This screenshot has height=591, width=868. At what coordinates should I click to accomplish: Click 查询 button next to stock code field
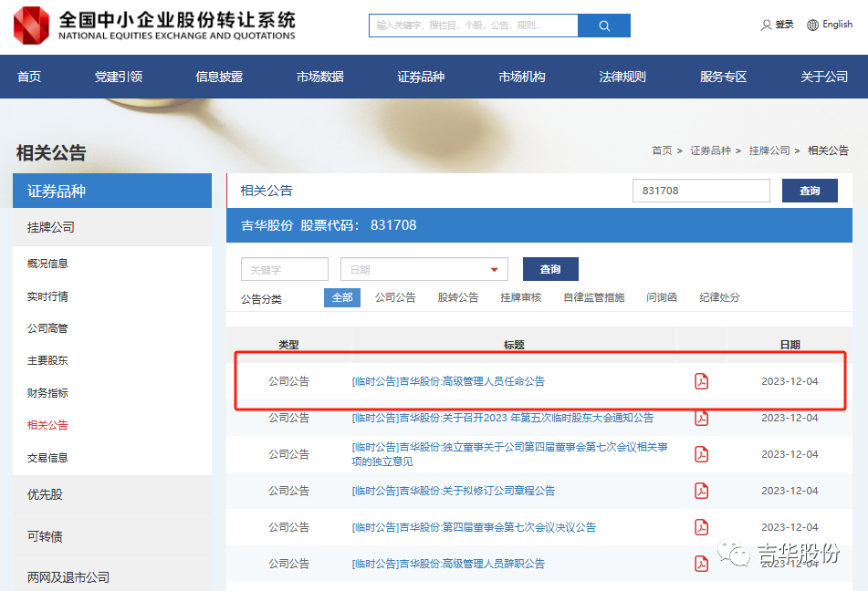[810, 191]
